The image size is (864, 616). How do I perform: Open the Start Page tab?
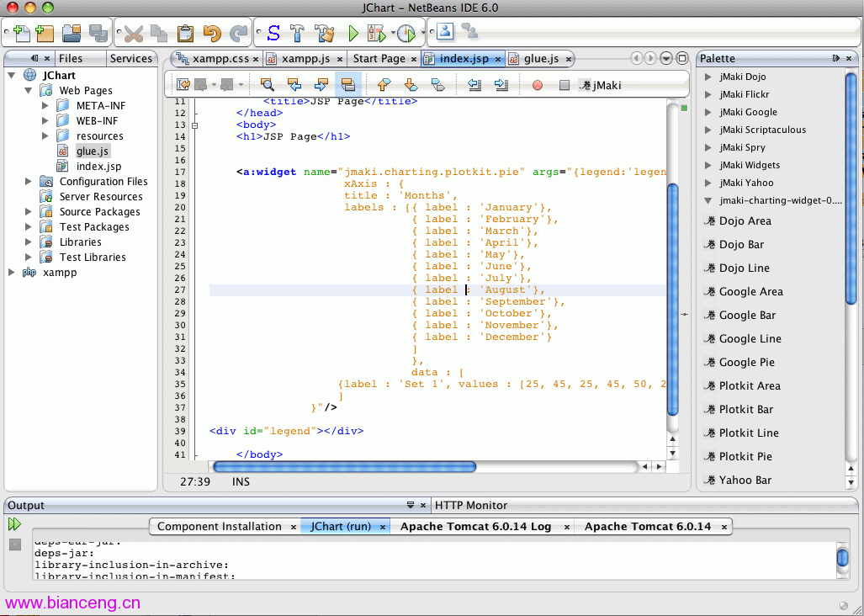pos(379,58)
